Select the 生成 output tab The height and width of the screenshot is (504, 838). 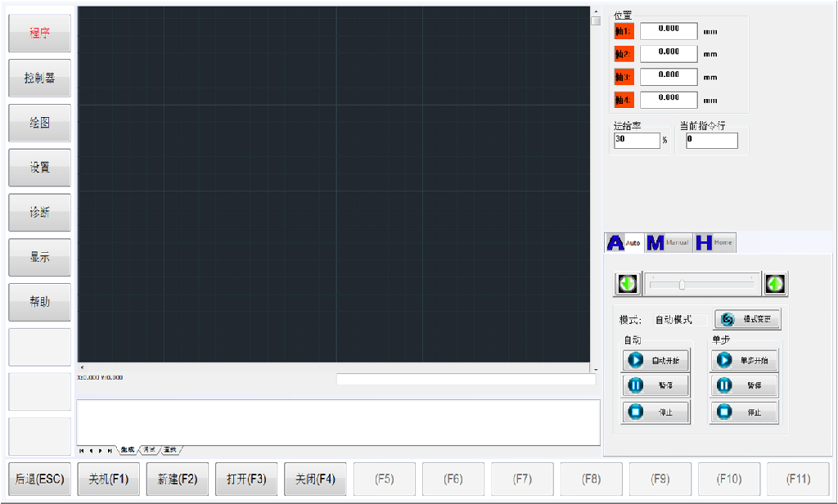coord(127,450)
